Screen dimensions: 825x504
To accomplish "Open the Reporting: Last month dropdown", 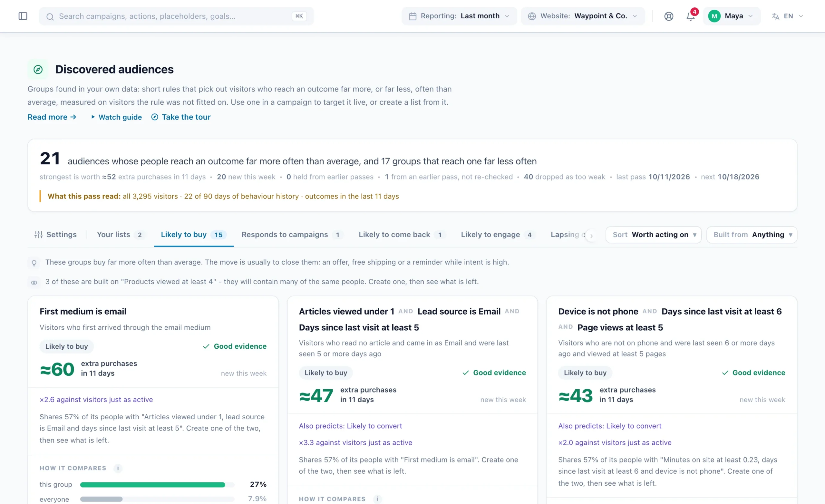I will (459, 16).
